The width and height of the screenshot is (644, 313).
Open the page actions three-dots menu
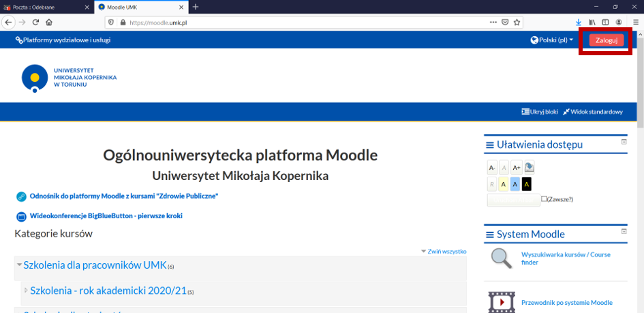tap(493, 23)
